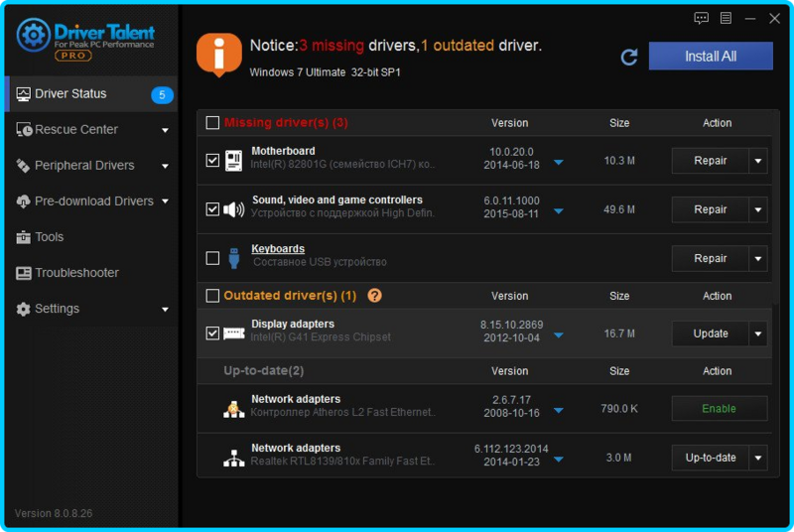
Task: Click the Pre-download Drivers cloud icon
Action: pos(23,201)
